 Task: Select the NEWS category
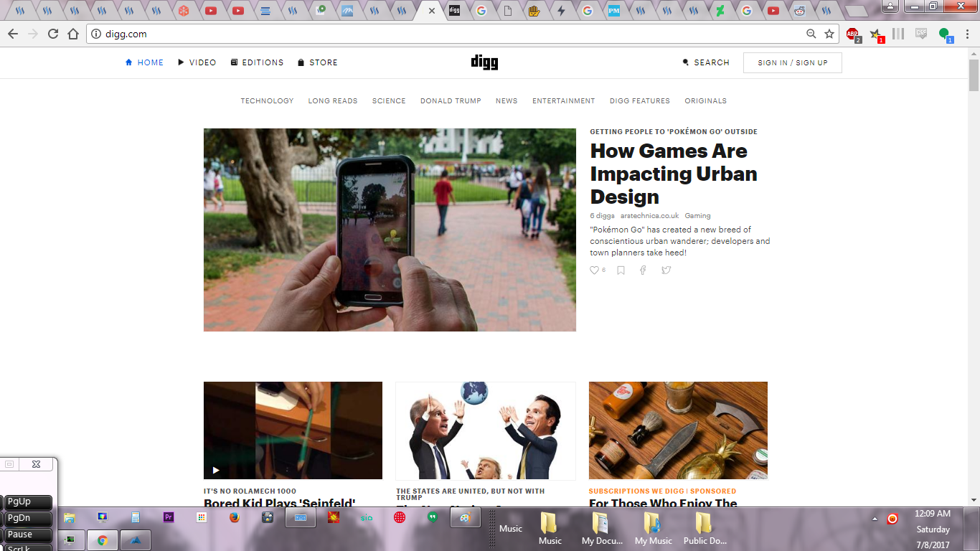(x=507, y=101)
